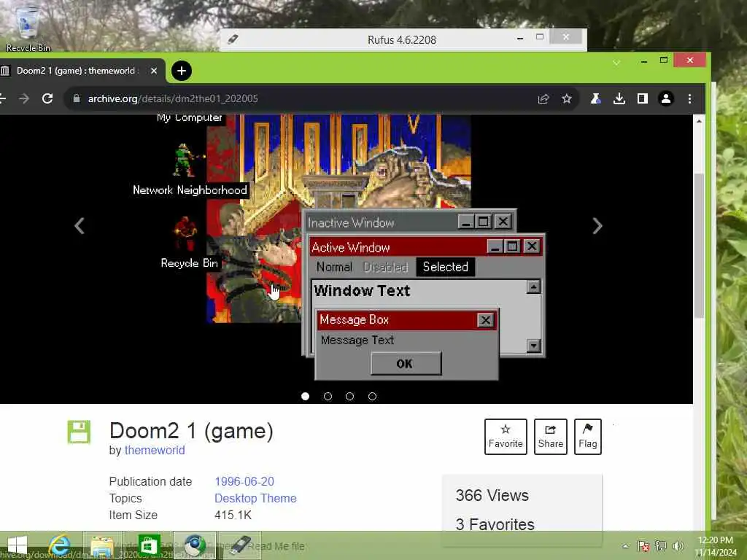Click the Favorite button
Image resolution: width=747 pixels, height=560 pixels.
[506, 437]
